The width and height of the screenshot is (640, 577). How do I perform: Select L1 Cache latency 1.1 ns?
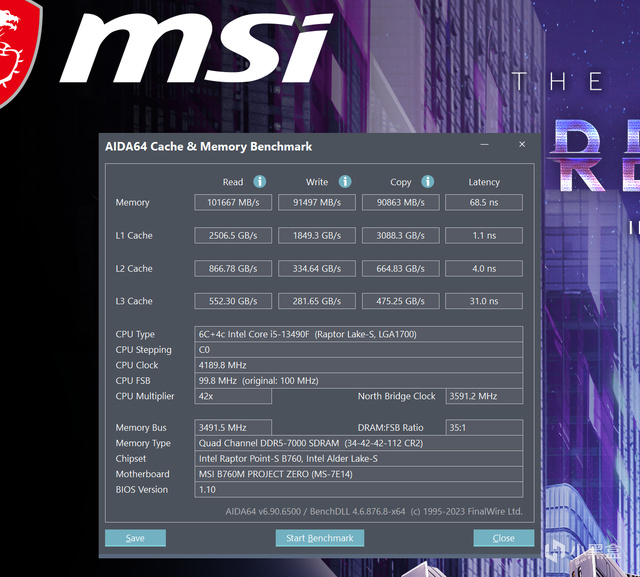[x=484, y=235]
